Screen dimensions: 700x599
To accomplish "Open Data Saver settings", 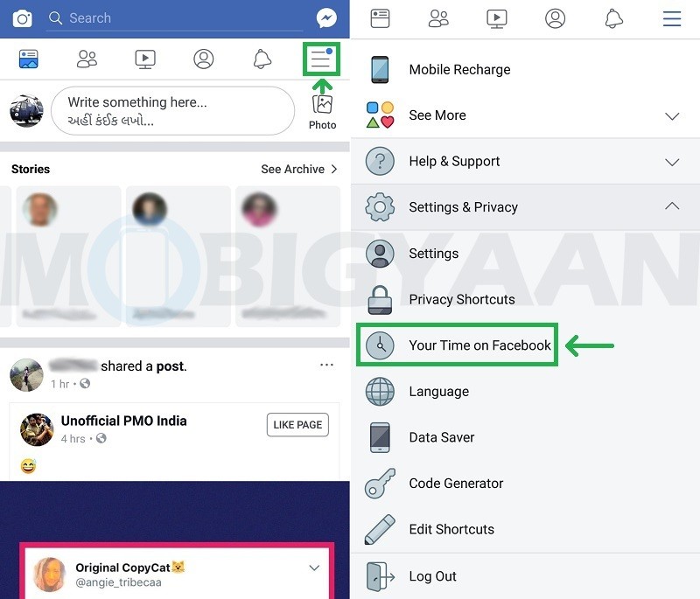I will (x=439, y=437).
